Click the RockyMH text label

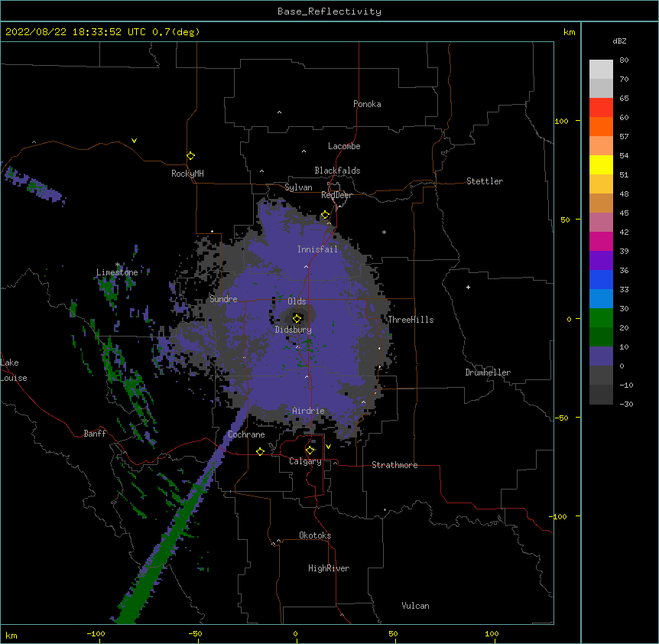187,174
